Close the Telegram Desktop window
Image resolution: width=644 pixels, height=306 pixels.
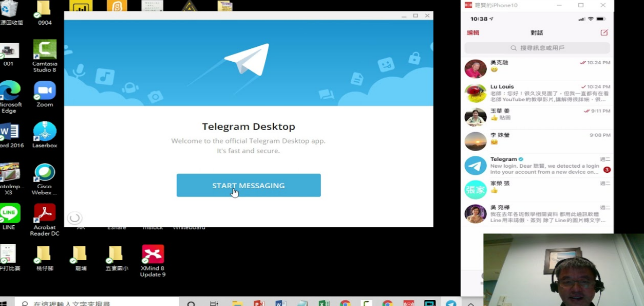click(x=427, y=15)
